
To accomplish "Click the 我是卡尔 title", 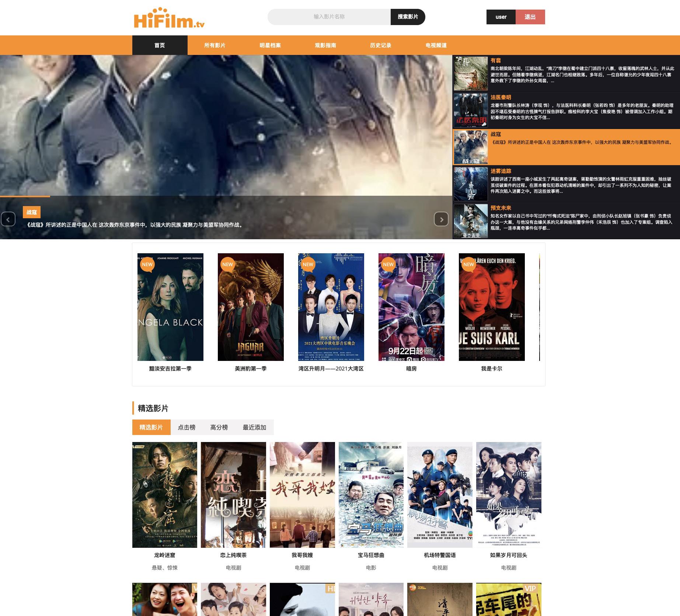I will [x=492, y=369].
